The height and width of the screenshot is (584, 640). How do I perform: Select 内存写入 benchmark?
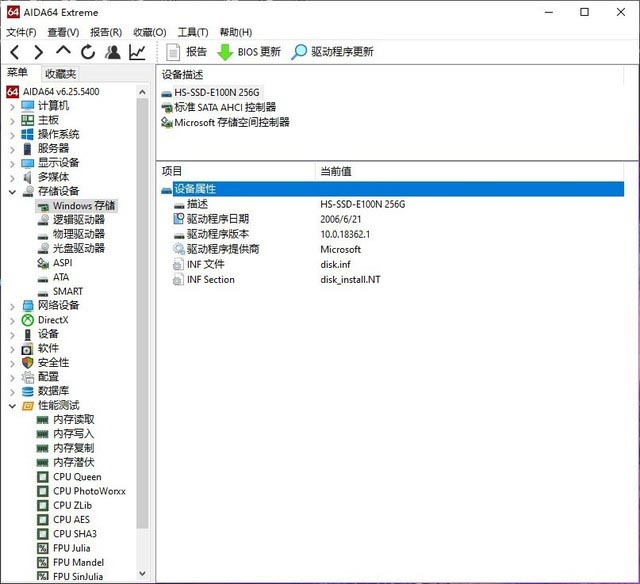66,434
